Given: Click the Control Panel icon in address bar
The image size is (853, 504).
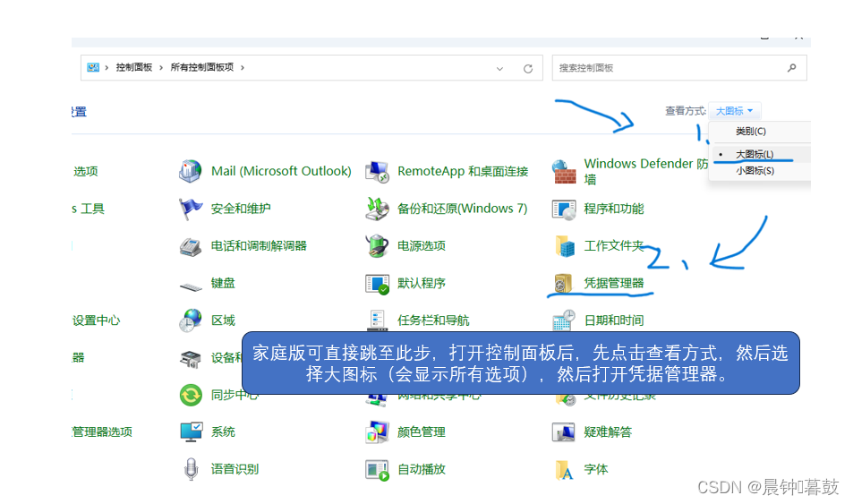Looking at the screenshot, I should tap(93, 67).
